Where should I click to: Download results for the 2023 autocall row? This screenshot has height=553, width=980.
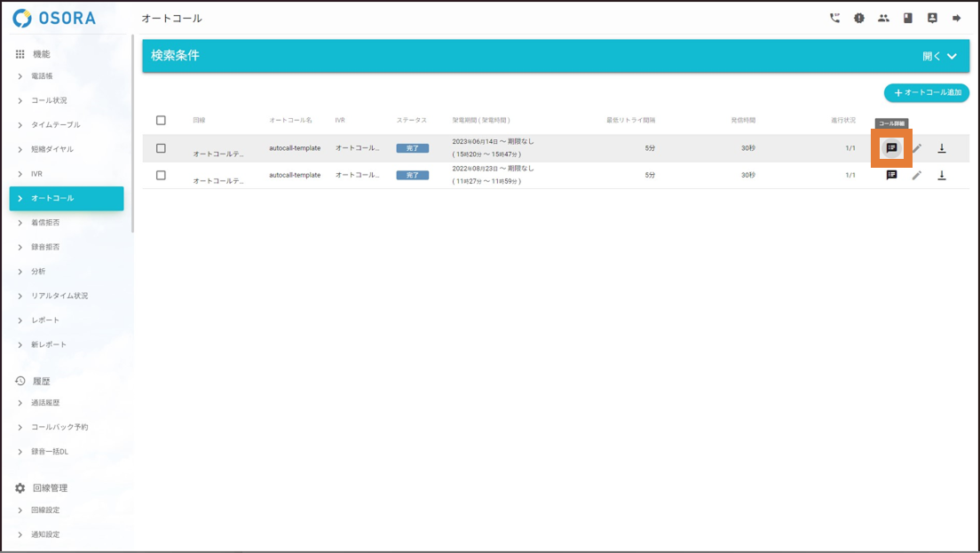coord(942,148)
